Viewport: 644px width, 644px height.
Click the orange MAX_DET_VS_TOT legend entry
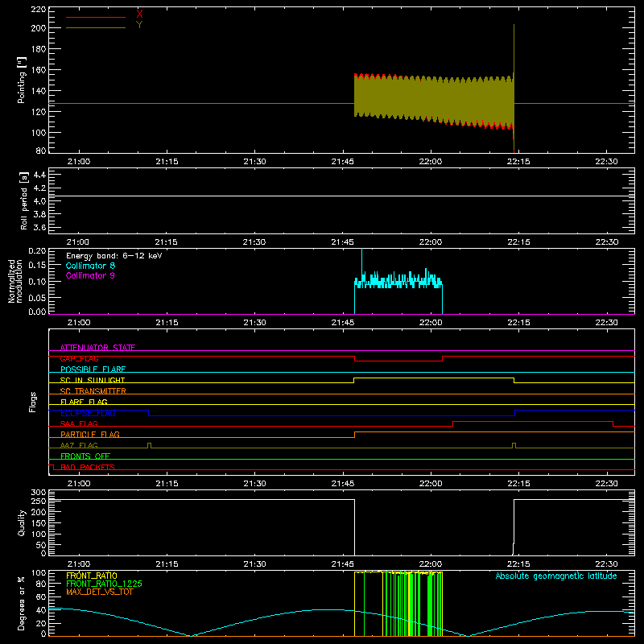click(x=100, y=592)
